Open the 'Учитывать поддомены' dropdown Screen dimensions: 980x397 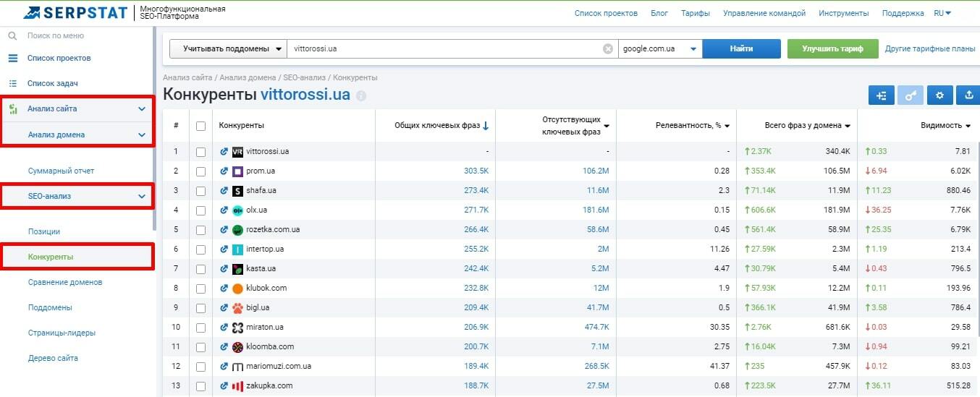click(228, 49)
